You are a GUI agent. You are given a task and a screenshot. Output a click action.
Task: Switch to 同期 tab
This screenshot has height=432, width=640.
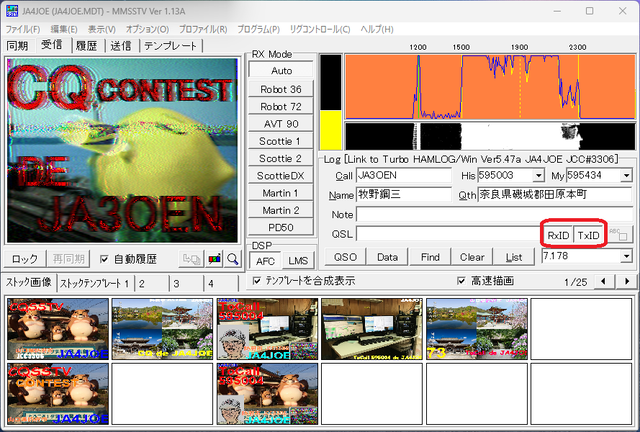coord(18,46)
